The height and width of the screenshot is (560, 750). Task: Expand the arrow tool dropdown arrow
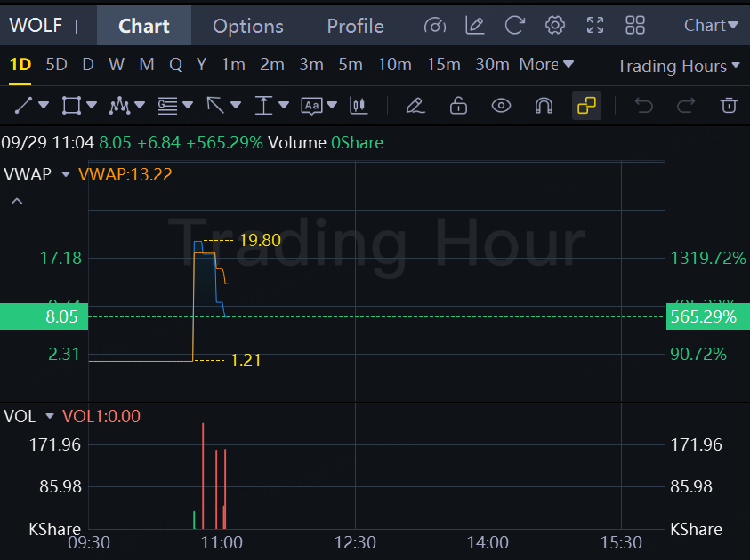click(x=236, y=105)
